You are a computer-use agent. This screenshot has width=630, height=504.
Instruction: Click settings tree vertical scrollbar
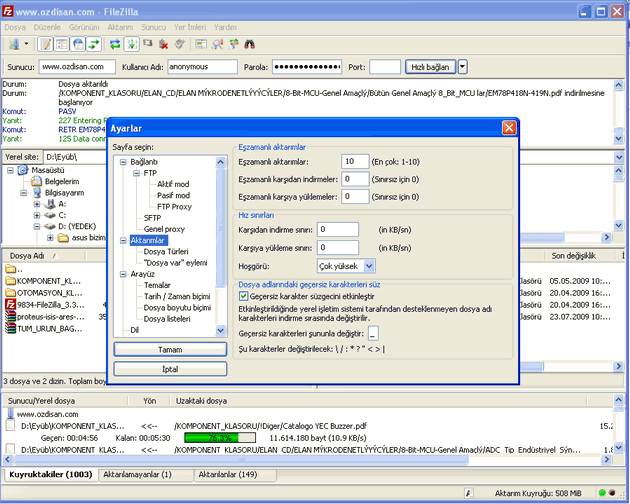pyautogui.click(x=221, y=246)
